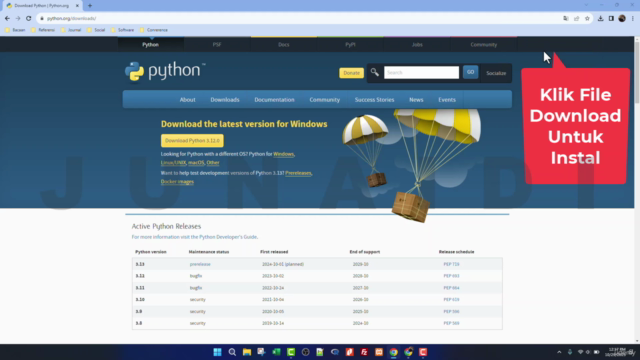Viewport: 640px width, 360px height.
Task: Open the Docker images link
Action: point(177,182)
